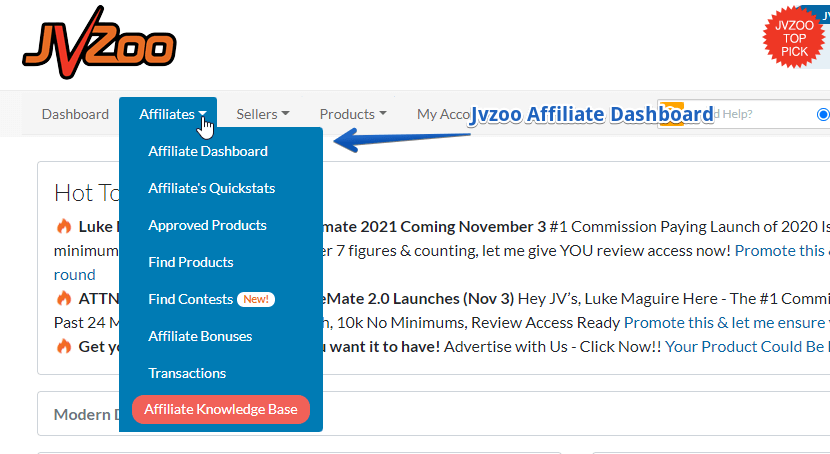Click 'Launches (Nov 3)' headline text

453,299
